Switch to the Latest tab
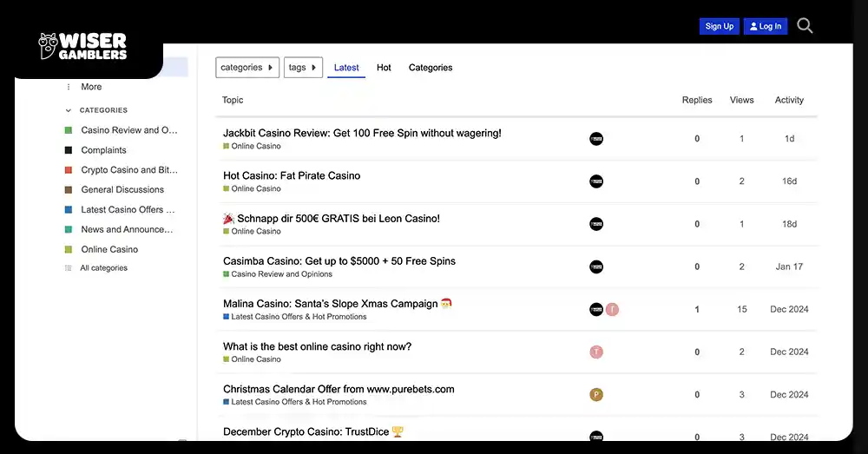868x454 pixels. point(346,68)
